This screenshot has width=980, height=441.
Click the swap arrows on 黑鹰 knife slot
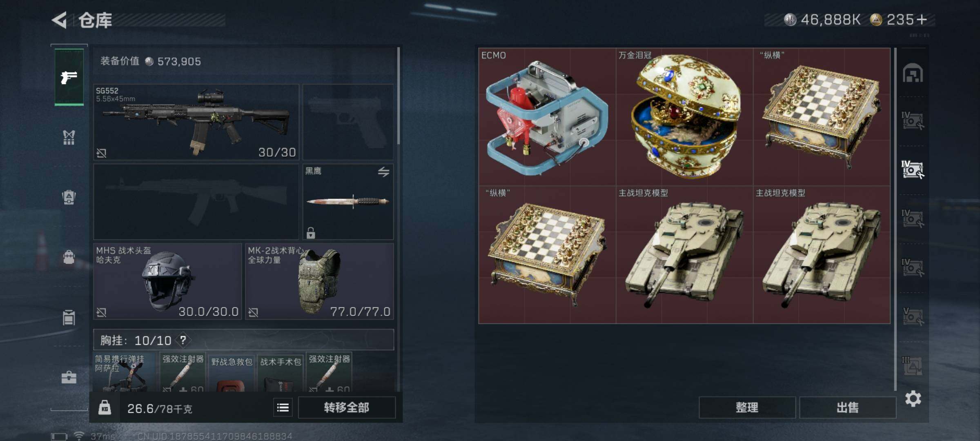click(x=383, y=172)
